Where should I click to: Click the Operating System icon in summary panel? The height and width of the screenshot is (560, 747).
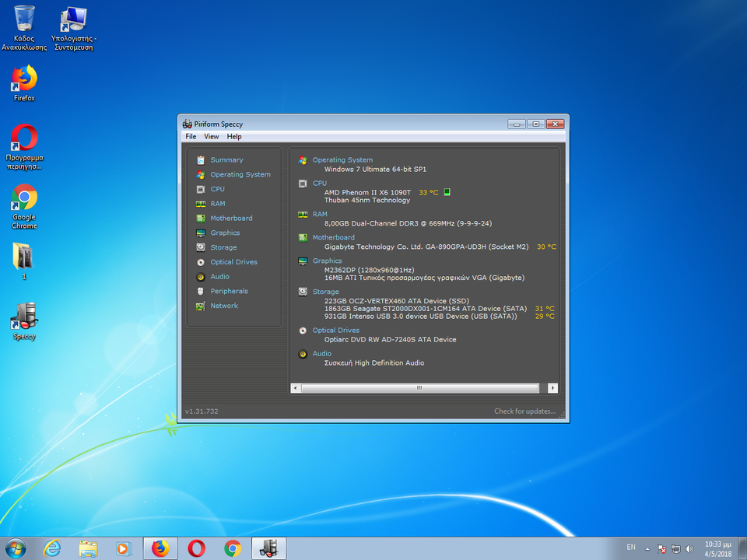[303, 160]
